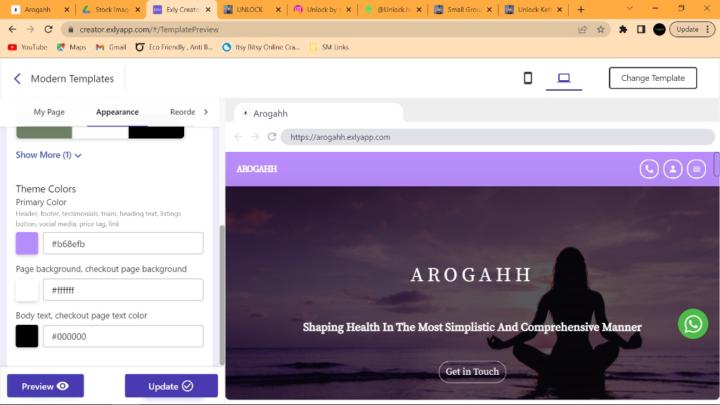This screenshot has height=405, width=720.
Task: Reload the page in Chrome toolbar
Action: click(48, 29)
